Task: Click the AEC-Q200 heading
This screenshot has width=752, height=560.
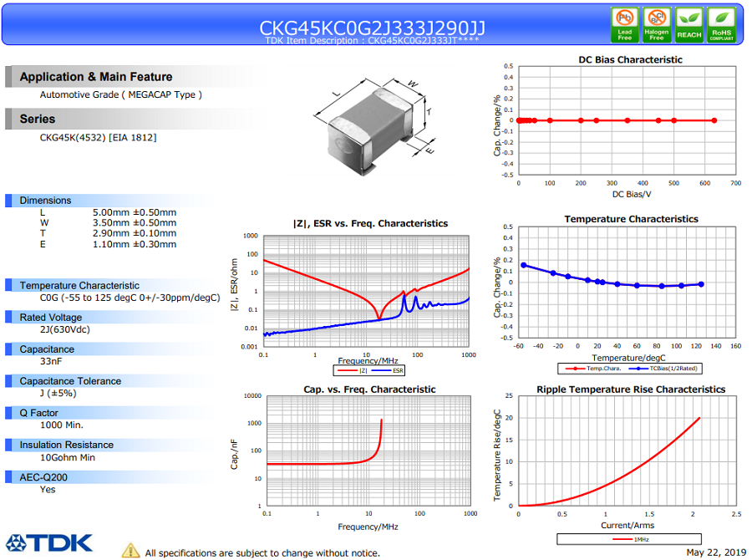Action: coord(43,477)
